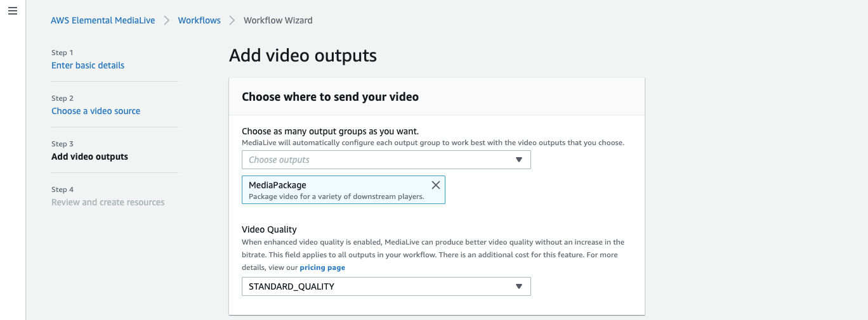Click 'Choose as many output groups' label
This screenshot has width=868, height=320.
point(330,131)
